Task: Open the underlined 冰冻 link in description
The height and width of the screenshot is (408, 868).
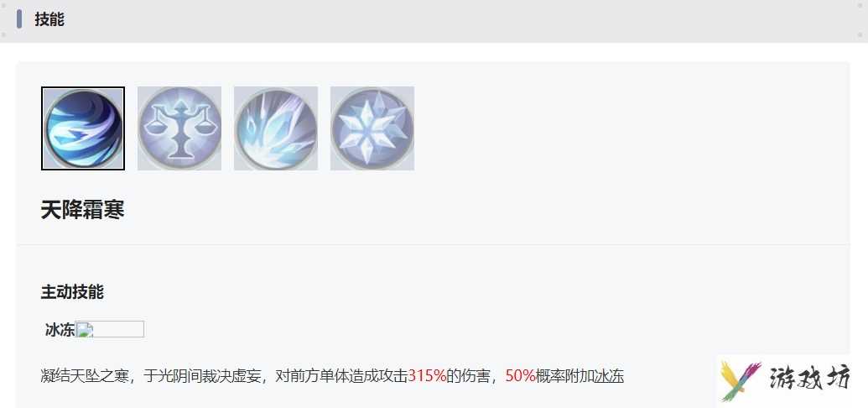Action: [x=609, y=376]
